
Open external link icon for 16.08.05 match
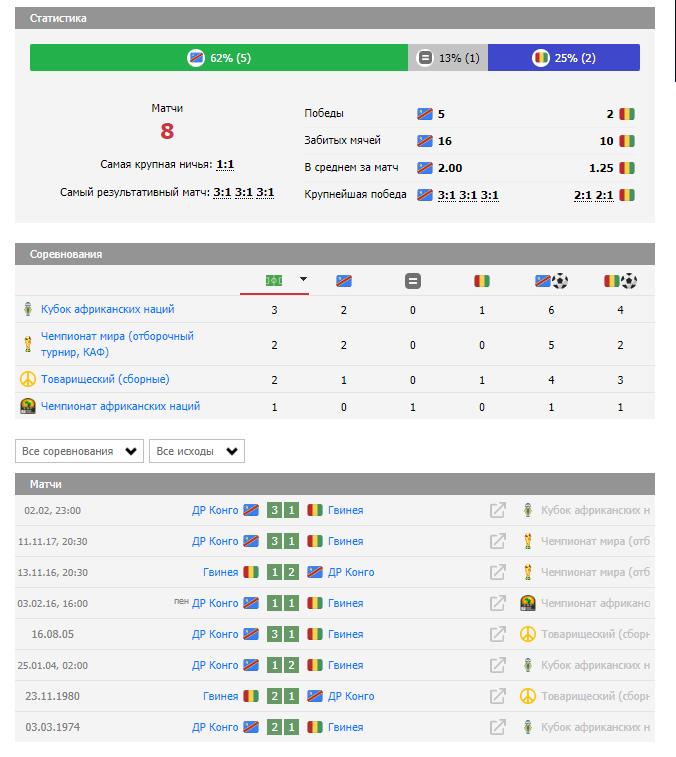[x=497, y=634]
